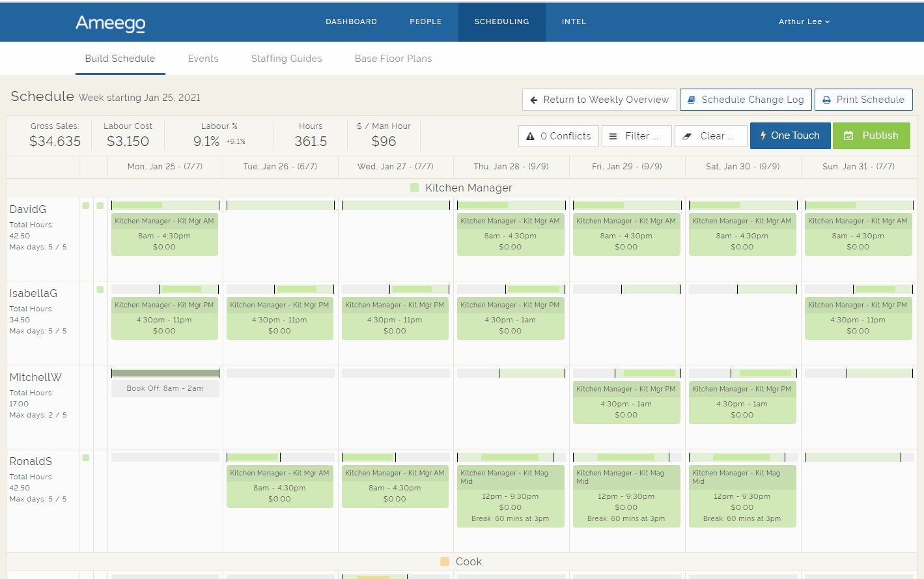Click the Ameego logo

(x=111, y=23)
